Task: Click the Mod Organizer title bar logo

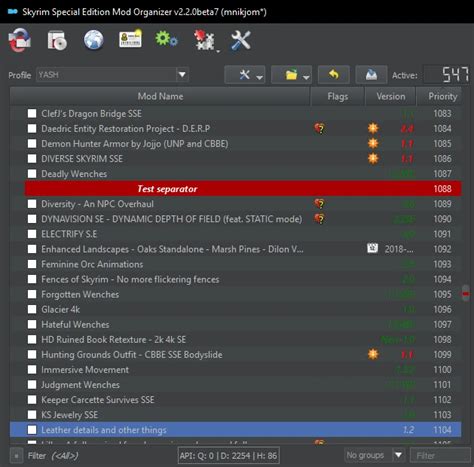Action: (12, 12)
